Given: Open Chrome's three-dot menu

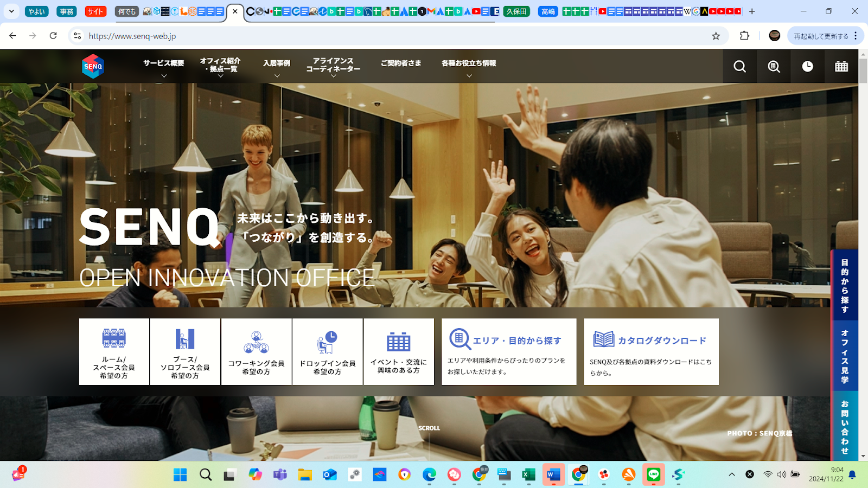Looking at the screenshot, I should 856,36.
